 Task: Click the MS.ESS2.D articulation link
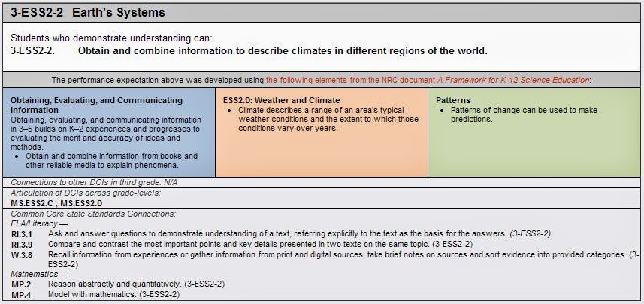pyautogui.click(x=81, y=203)
